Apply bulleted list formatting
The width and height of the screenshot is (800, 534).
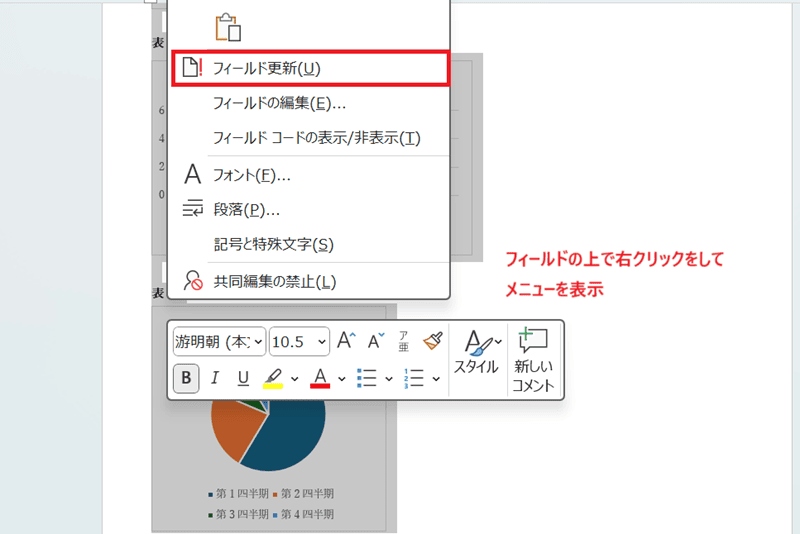(367, 378)
